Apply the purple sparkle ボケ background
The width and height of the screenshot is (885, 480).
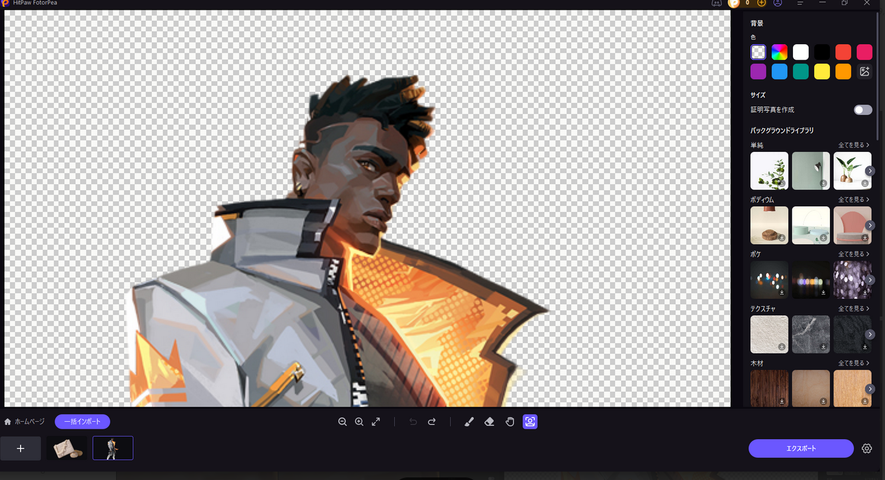pyautogui.click(x=852, y=280)
